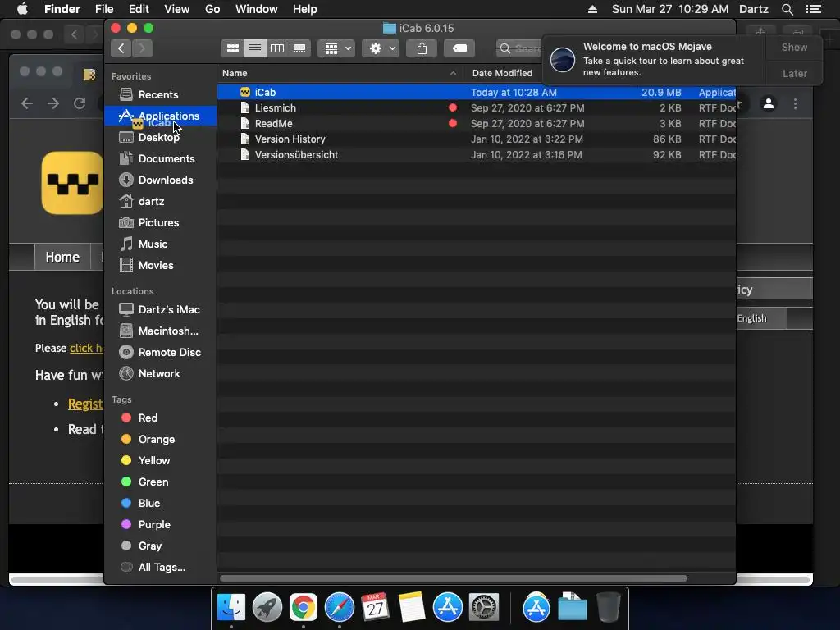840x630 pixels.
Task: Click the Edit Tags toolbar button
Action: coord(459,48)
